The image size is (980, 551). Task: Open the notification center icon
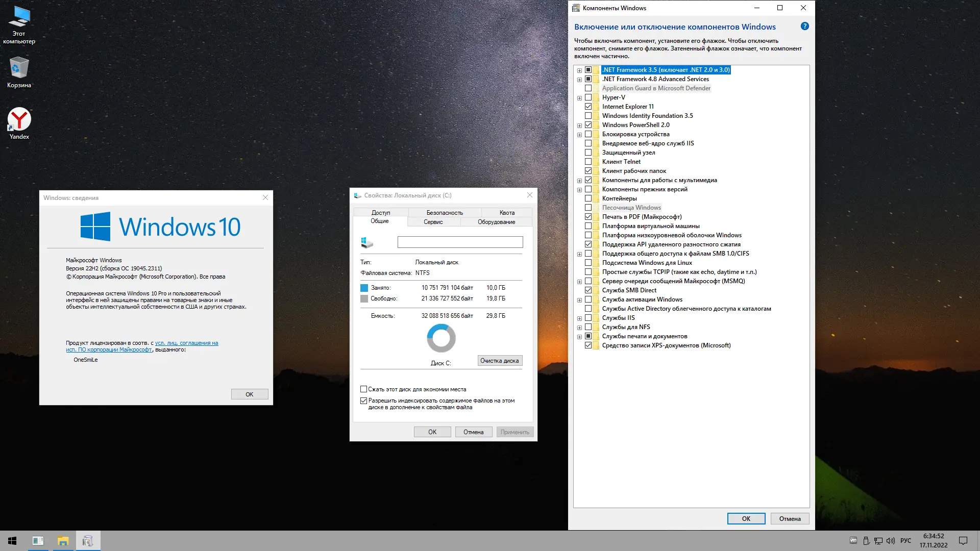(x=963, y=541)
